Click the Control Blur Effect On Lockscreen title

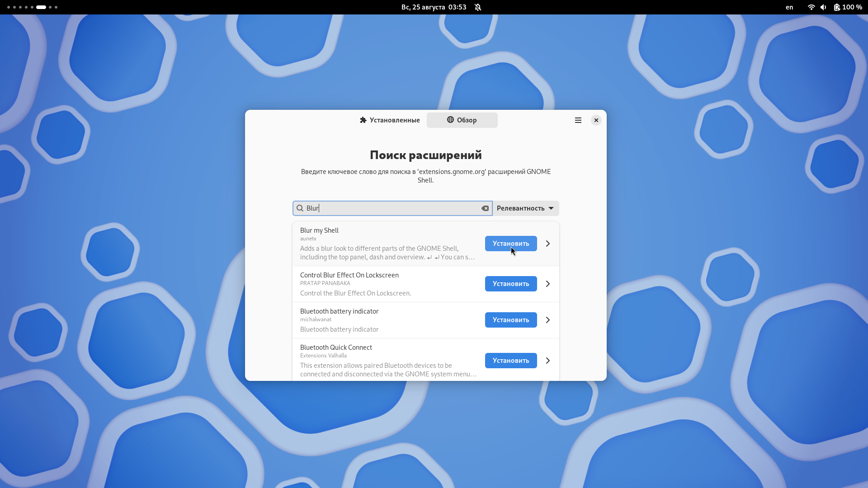349,275
